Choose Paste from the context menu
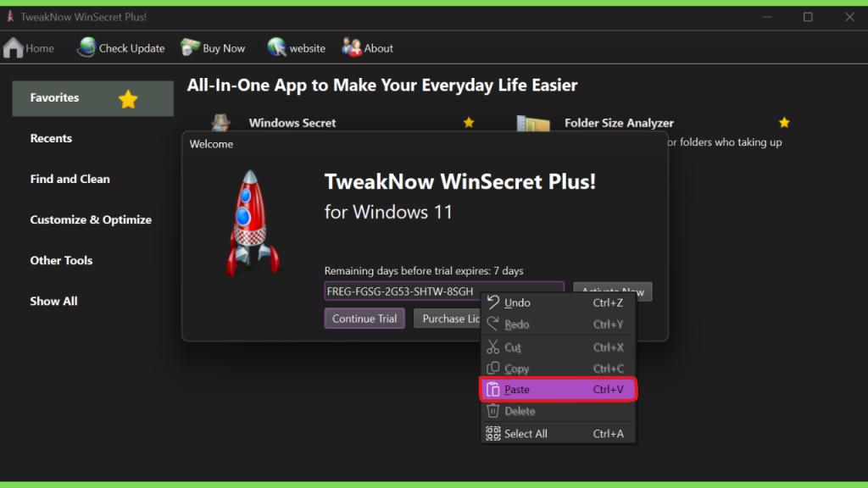Screen dimensions: 868x488 [558, 390]
